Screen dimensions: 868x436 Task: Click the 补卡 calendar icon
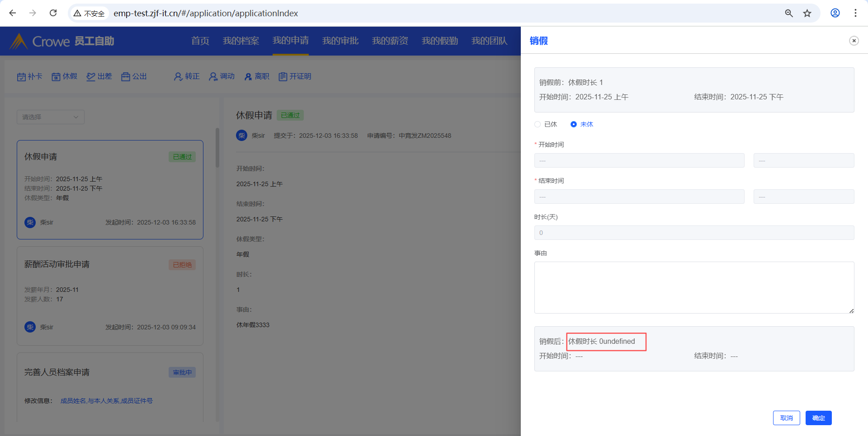point(21,77)
